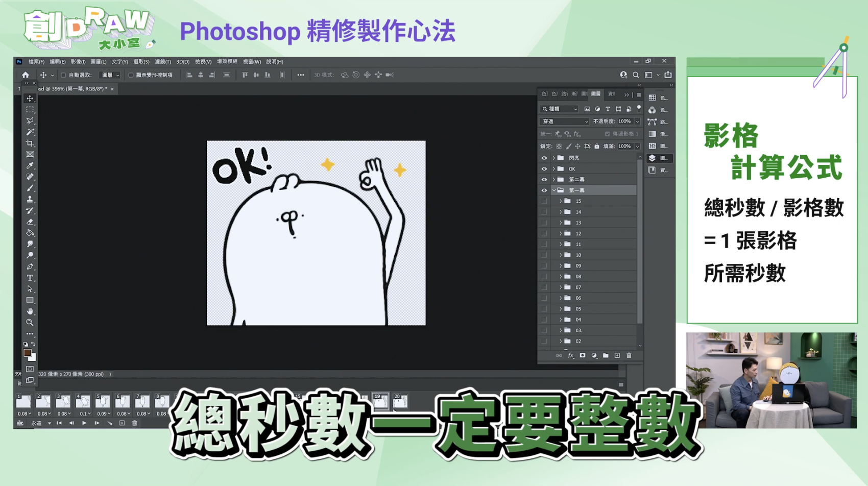868x486 pixels.
Task: Select the Zoom tool in toolbox
Action: point(30,322)
